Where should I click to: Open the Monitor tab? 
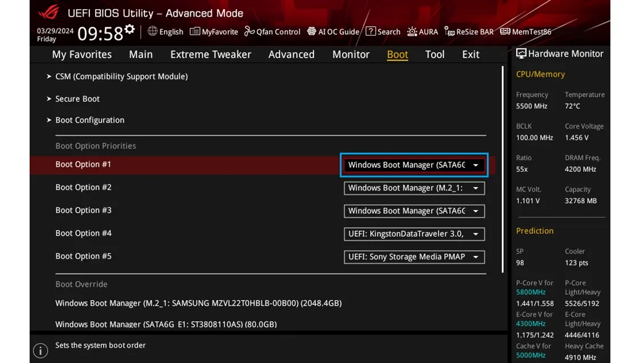point(351,55)
